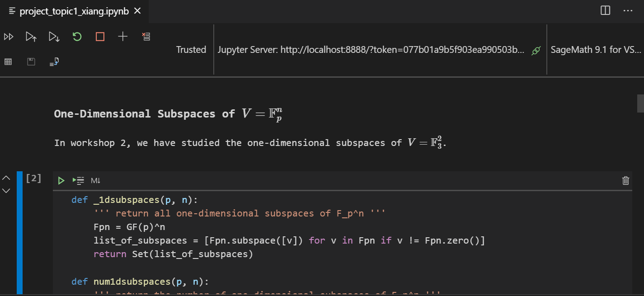The width and height of the screenshot is (644, 296).
Task: Open the Variables viewer
Action: (8, 61)
